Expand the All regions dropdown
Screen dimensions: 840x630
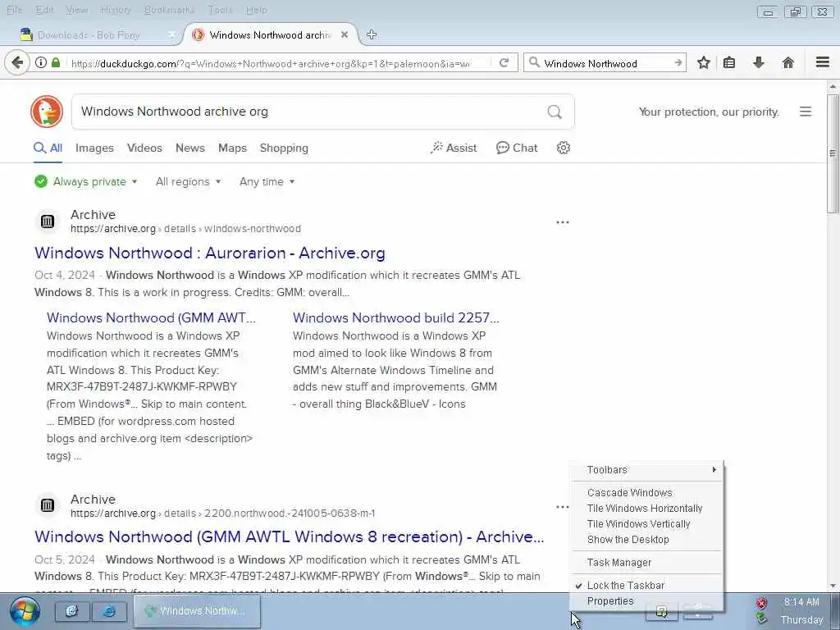(x=188, y=181)
